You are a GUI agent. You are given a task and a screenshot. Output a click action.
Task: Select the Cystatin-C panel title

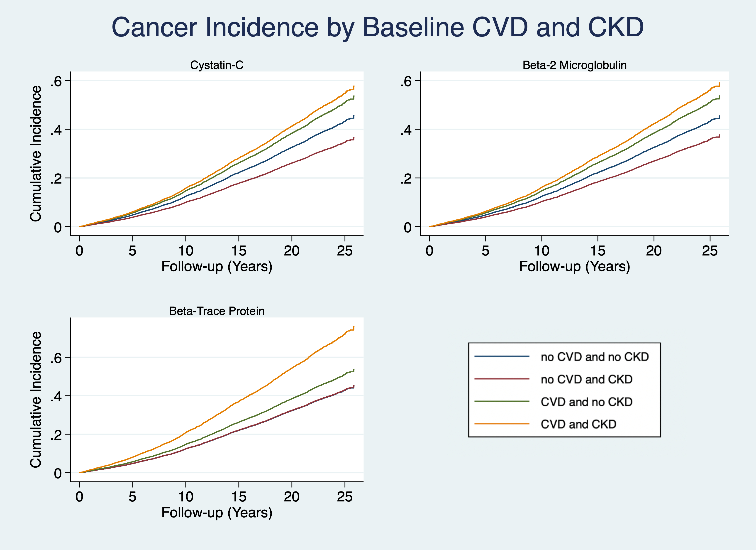tap(217, 65)
